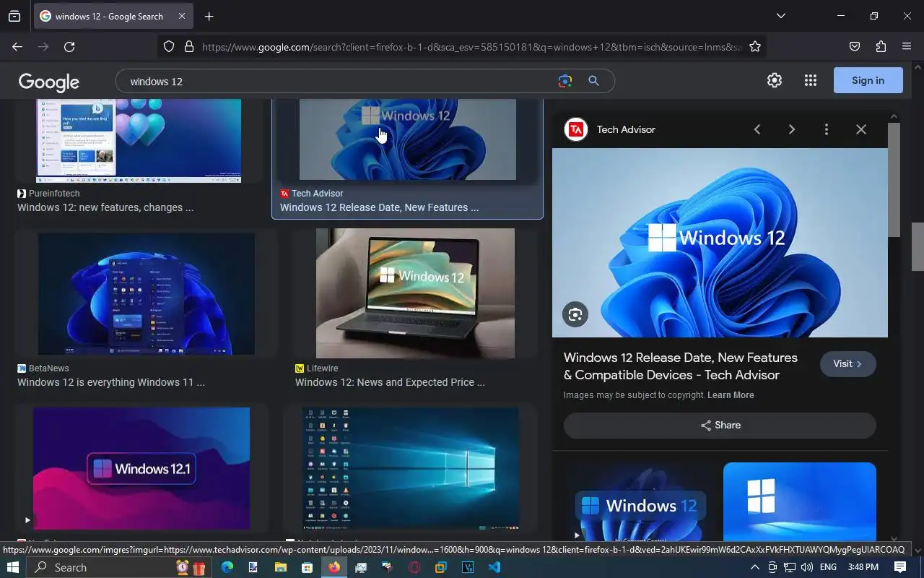Click the Lens icon on the preview image

(x=575, y=314)
